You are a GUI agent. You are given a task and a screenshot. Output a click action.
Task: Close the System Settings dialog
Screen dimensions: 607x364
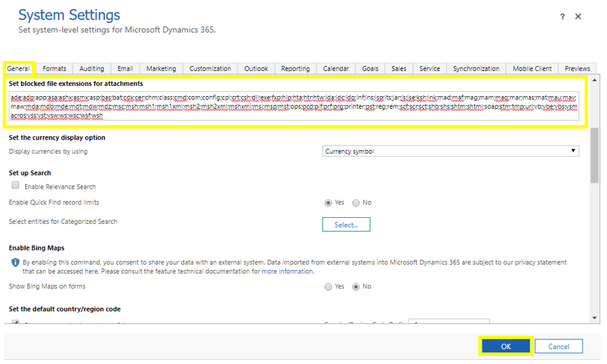(578, 17)
